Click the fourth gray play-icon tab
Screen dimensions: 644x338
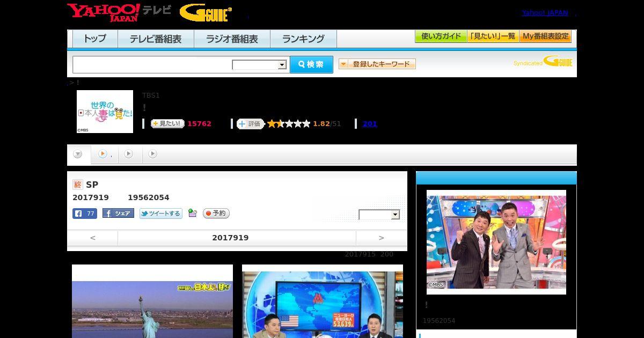click(152, 154)
